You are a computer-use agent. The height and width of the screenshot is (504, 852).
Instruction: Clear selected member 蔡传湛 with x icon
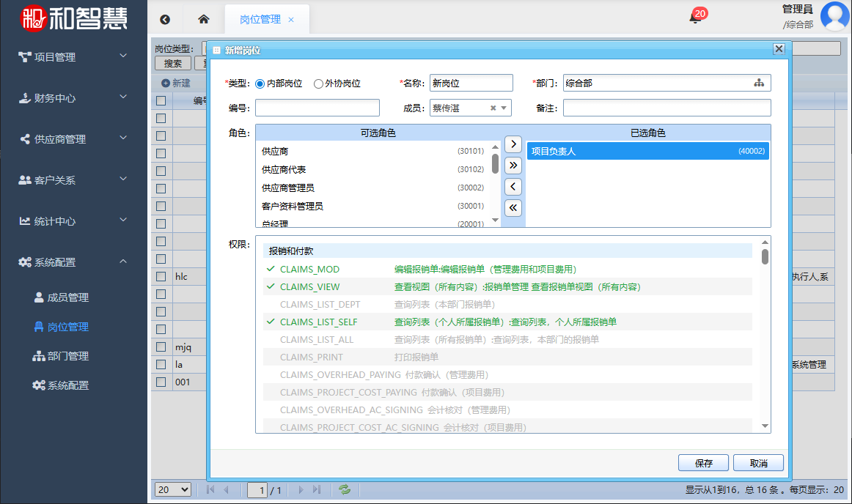click(493, 108)
